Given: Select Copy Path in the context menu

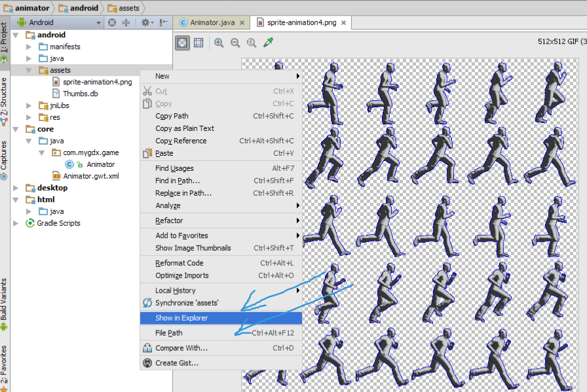Looking at the screenshot, I should tap(172, 116).
